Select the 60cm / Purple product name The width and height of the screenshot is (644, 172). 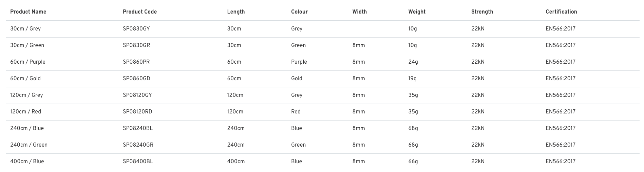pos(28,62)
